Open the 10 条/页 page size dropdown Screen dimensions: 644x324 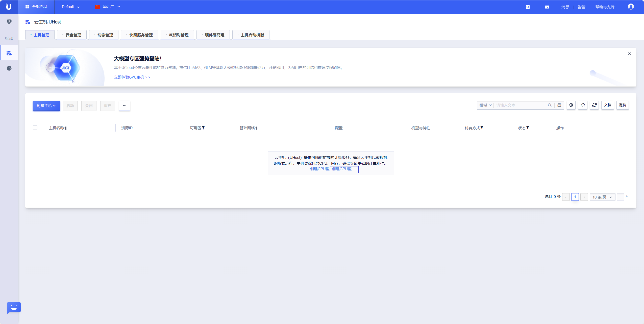(602, 197)
